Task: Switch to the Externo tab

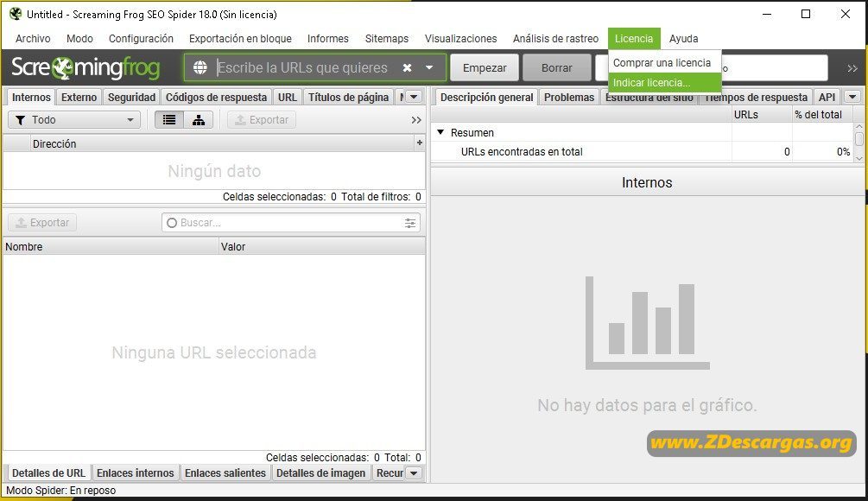Action: (x=79, y=97)
